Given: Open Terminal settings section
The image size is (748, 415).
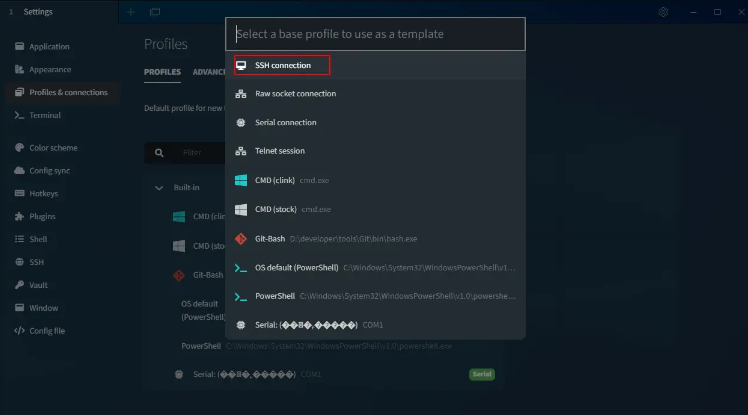Looking at the screenshot, I should coord(62,115).
